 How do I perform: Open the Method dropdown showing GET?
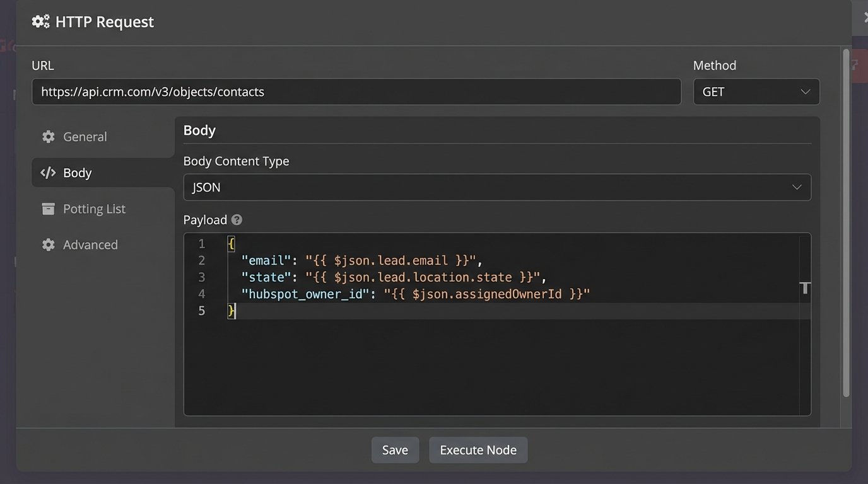click(x=756, y=91)
